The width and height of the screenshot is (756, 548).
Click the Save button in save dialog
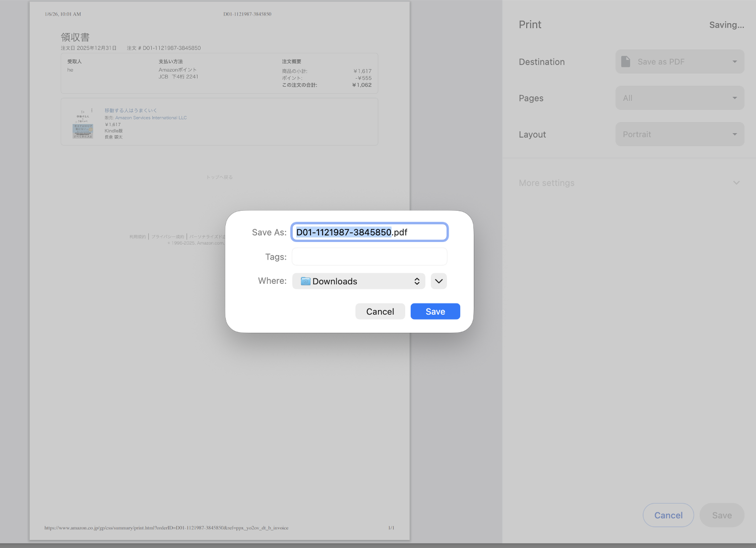click(x=435, y=312)
